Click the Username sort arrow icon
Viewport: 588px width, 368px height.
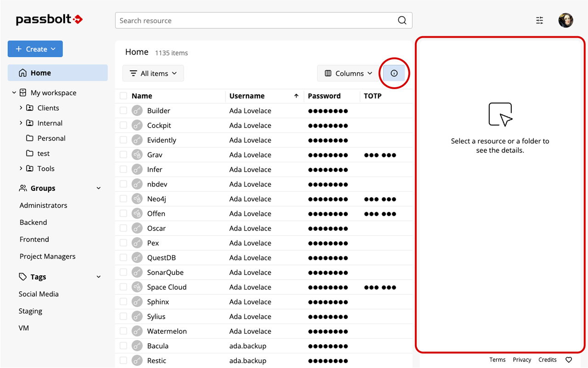(x=297, y=96)
